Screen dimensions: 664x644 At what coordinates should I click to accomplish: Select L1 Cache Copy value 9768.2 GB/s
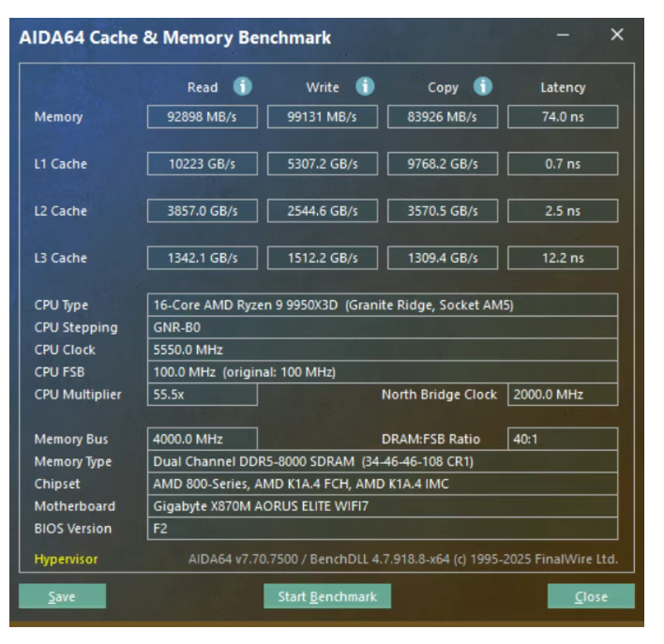pyautogui.click(x=443, y=163)
